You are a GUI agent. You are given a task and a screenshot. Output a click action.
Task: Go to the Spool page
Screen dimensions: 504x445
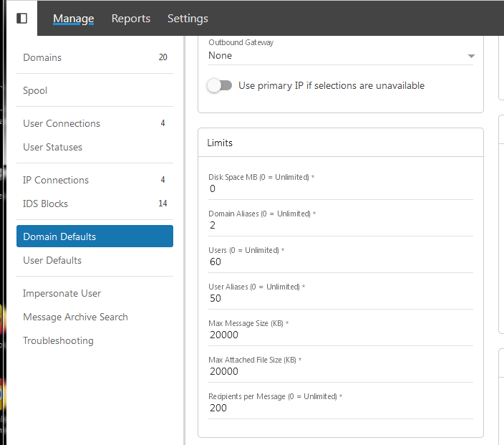[x=35, y=91]
